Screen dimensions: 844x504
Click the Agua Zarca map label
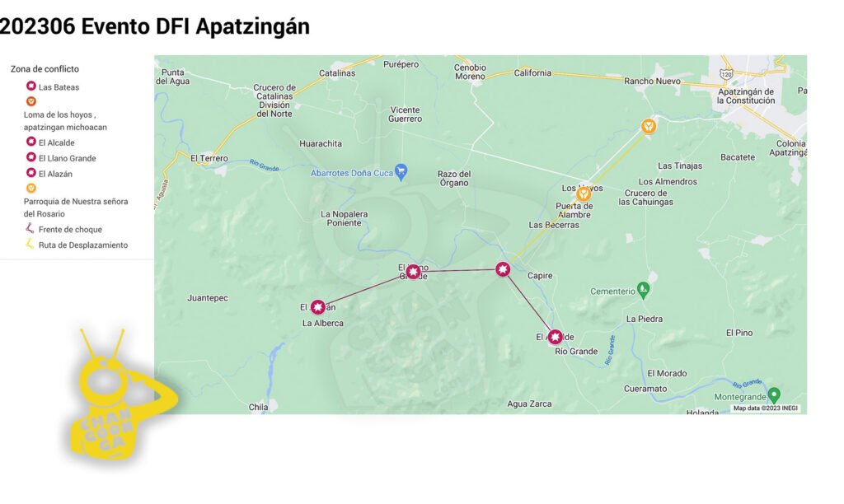(x=529, y=404)
